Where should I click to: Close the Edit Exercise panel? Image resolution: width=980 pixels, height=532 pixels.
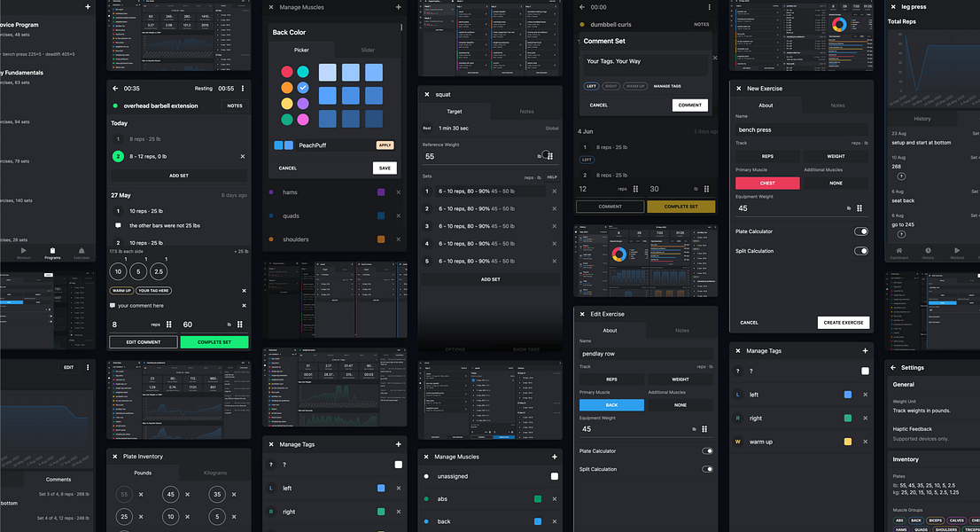click(x=582, y=315)
